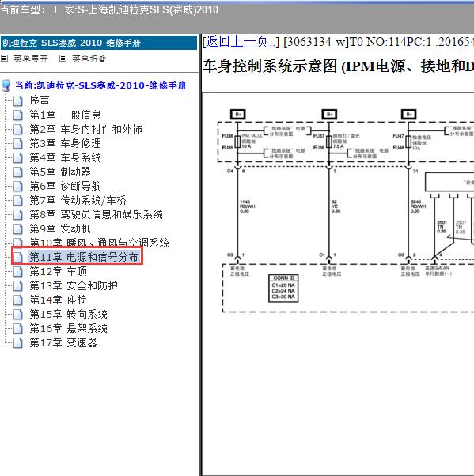Select 第15章 转向系统 chapter
474x476 pixels.
(x=68, y=315)
